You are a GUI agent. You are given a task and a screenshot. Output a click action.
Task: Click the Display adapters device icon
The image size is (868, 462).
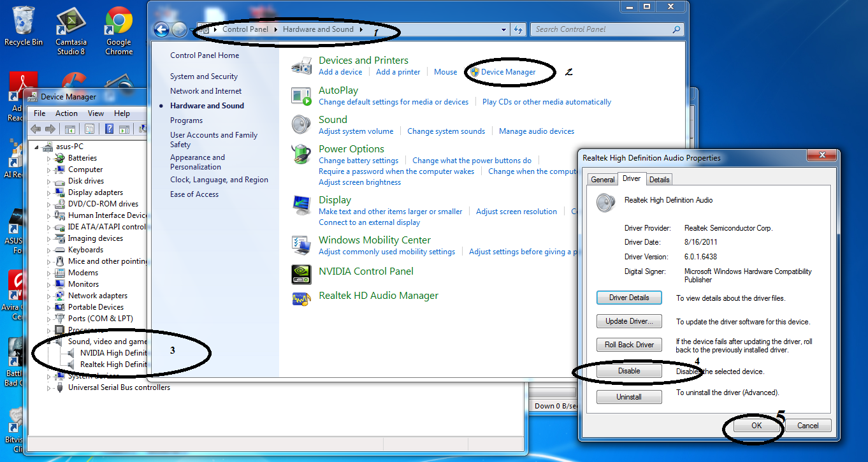[x=60, y=192]
